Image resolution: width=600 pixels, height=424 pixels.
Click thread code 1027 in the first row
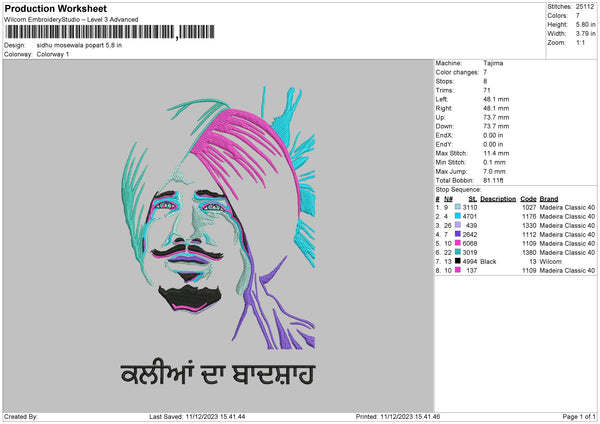tap(529, 207)
